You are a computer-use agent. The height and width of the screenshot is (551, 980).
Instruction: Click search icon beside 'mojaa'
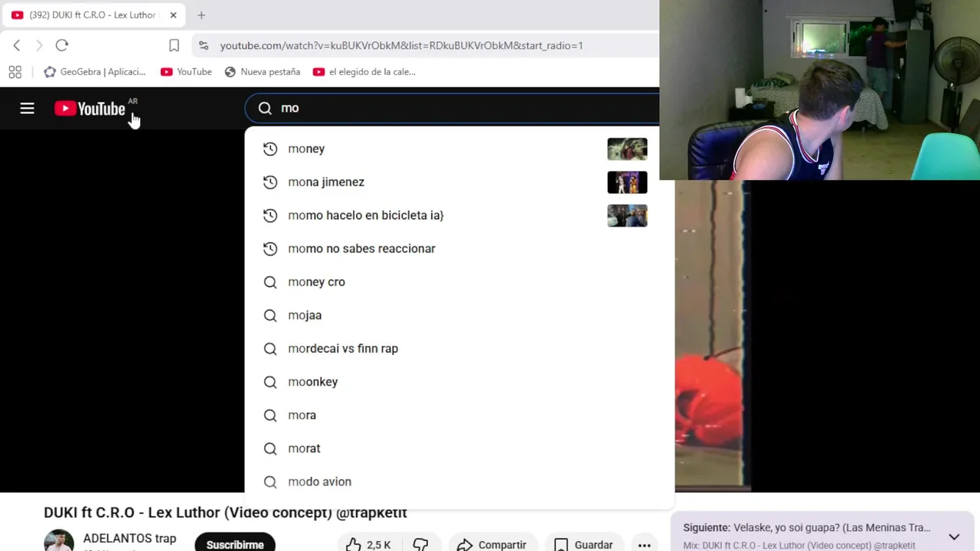[270, 315]
